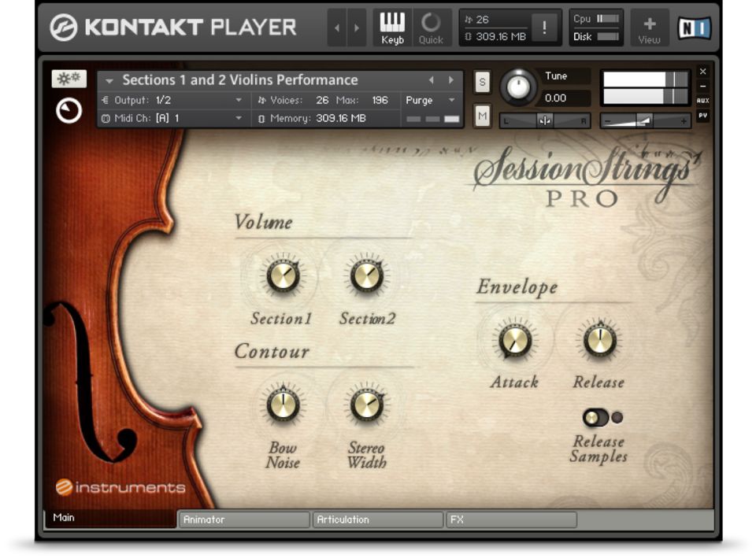Adjust the Attack envelope knob

514,342
